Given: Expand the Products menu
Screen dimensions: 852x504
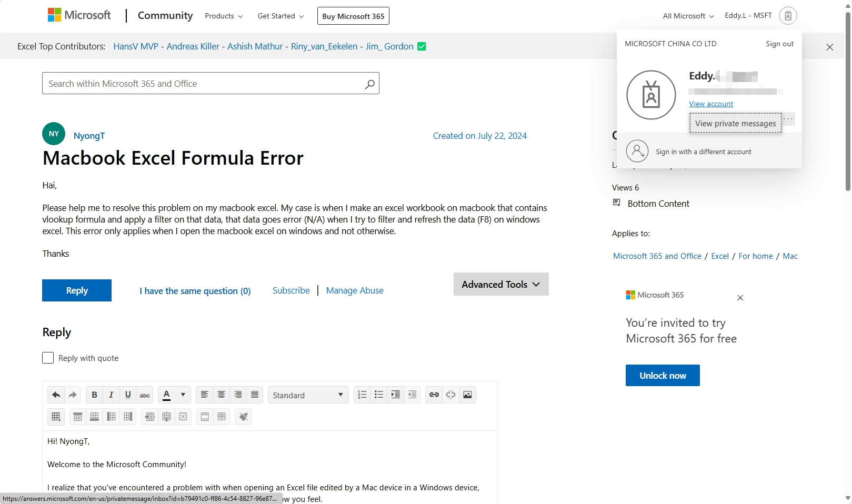Looking at the screenshot, I should [x=224, y=16].
